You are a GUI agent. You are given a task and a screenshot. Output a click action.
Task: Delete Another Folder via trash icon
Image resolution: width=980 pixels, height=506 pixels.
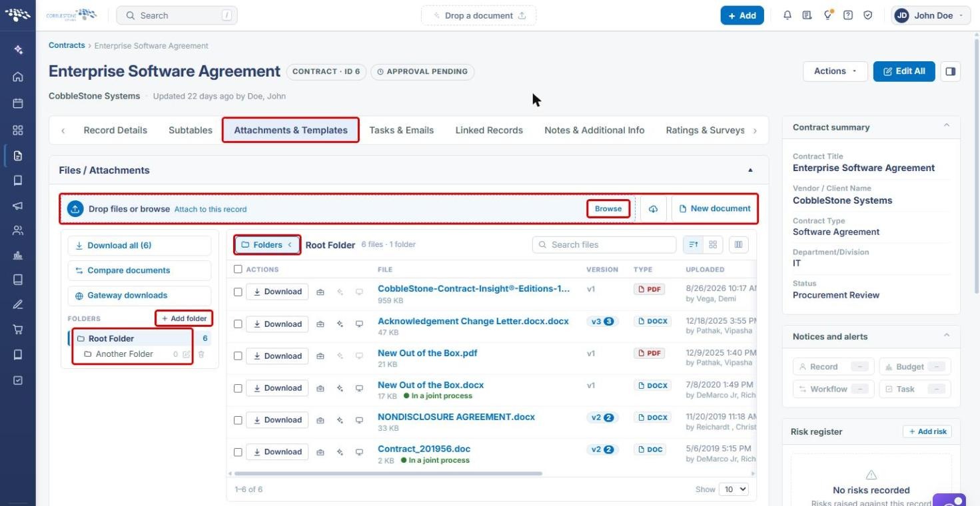pos(201,354)
